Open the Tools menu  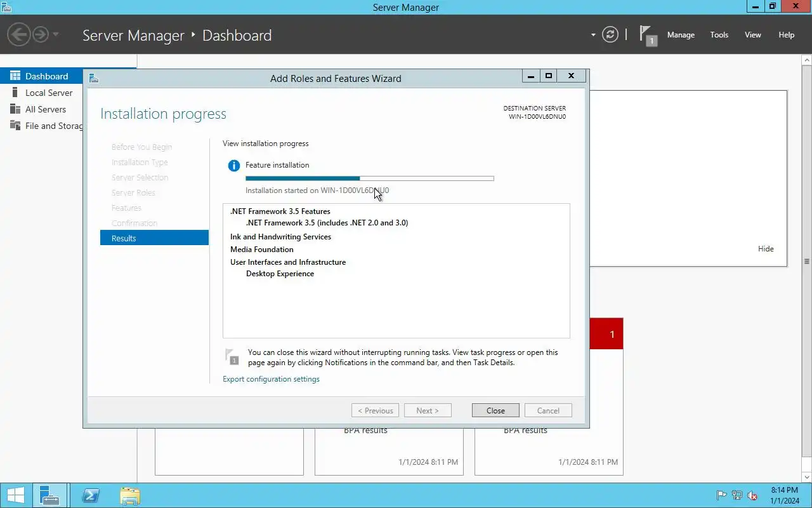[x=719, y=35]
